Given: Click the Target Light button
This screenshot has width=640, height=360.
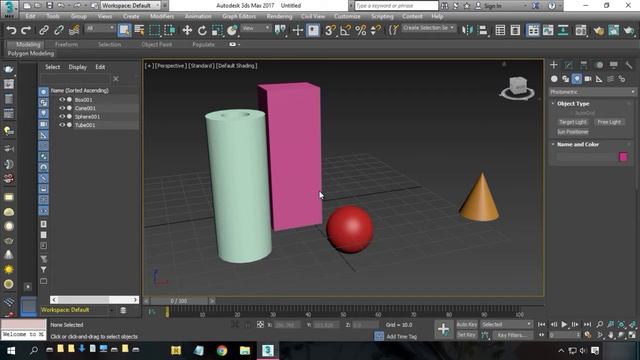Looking at the screenshot, I should (573, 122).
